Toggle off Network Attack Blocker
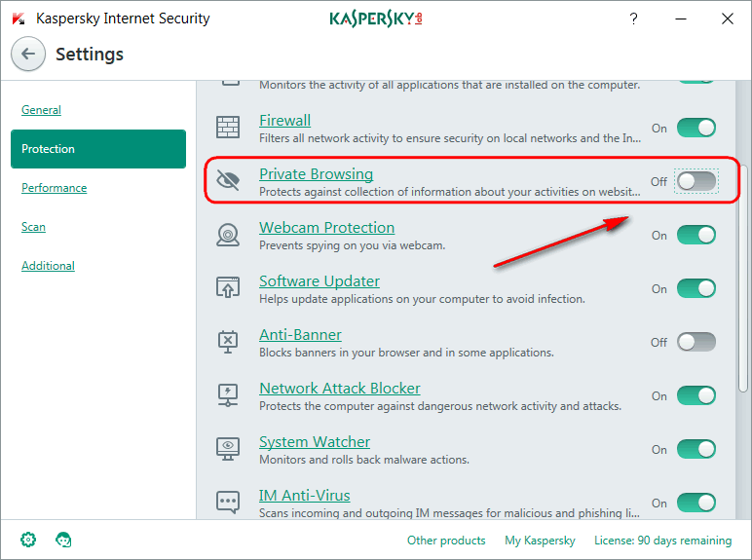The height and width of the screenshot is (560, 752). pyautogui.click(x=696, y=396)
